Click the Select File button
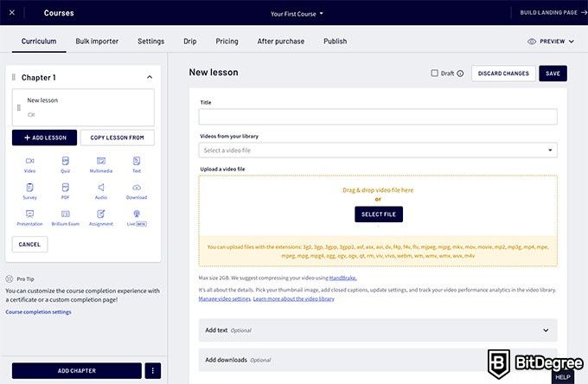Viewport: 588px width, 384px height. (379, 214)
